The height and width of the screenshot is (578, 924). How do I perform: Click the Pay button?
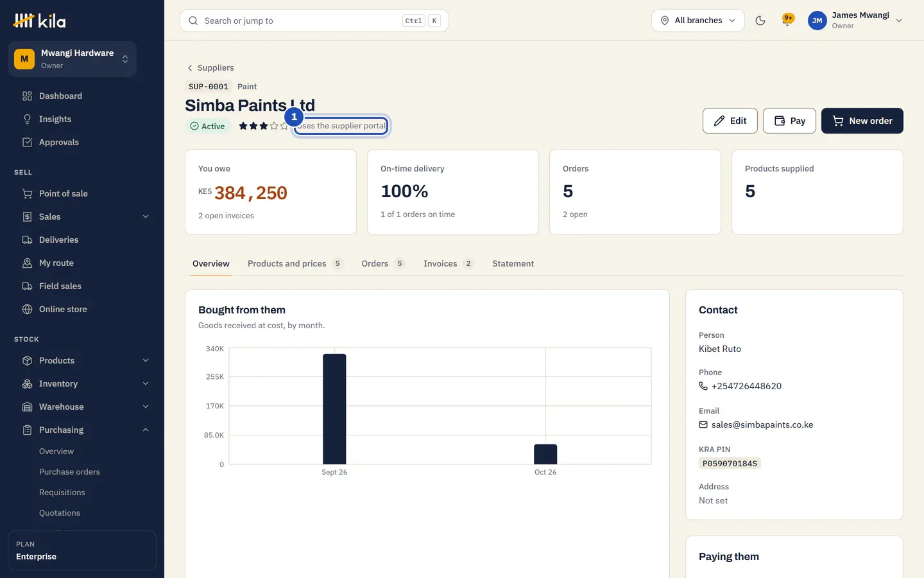pyautogui.click(x=790, y=121)
